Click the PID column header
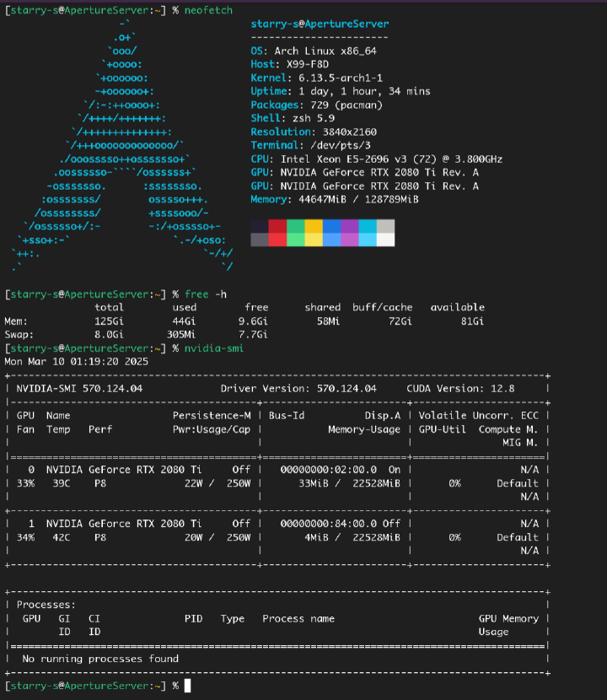 click(x=193, y=619)
